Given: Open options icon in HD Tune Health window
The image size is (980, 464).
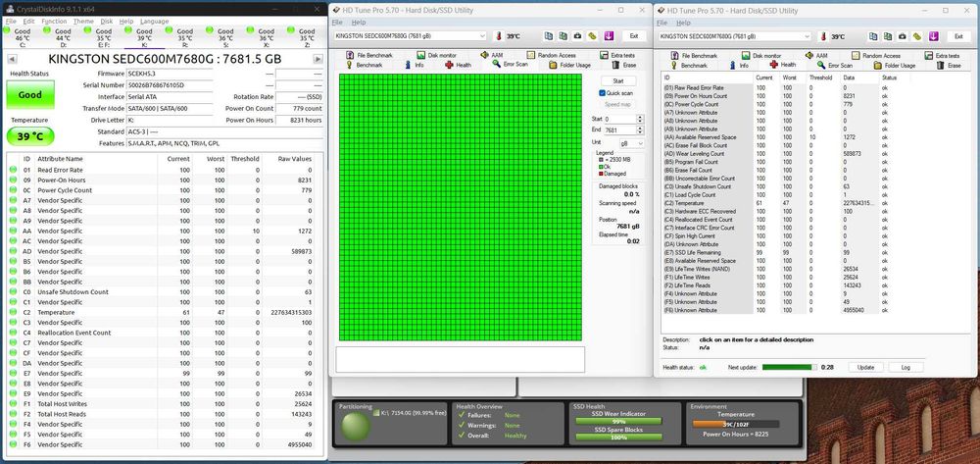Looking at the screenshot, I should pyautogui.click(x=916, y=37).
